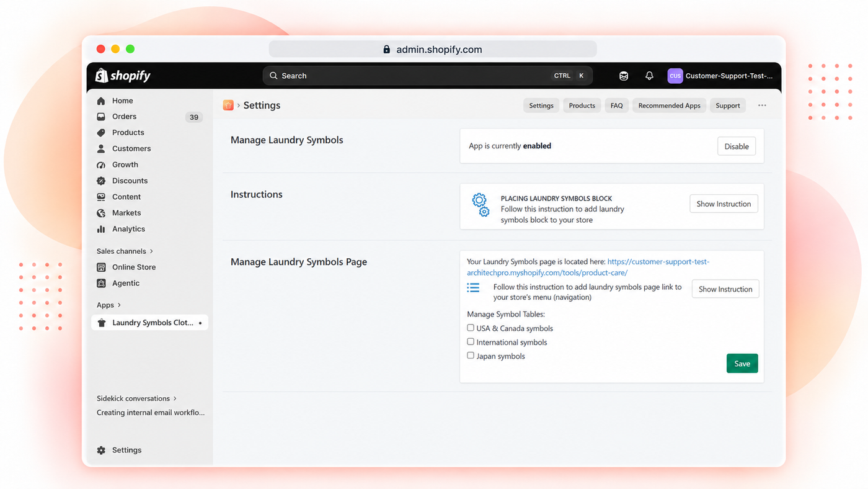
Task: Click the Discounts badge icon
Action: pos(101,181)
